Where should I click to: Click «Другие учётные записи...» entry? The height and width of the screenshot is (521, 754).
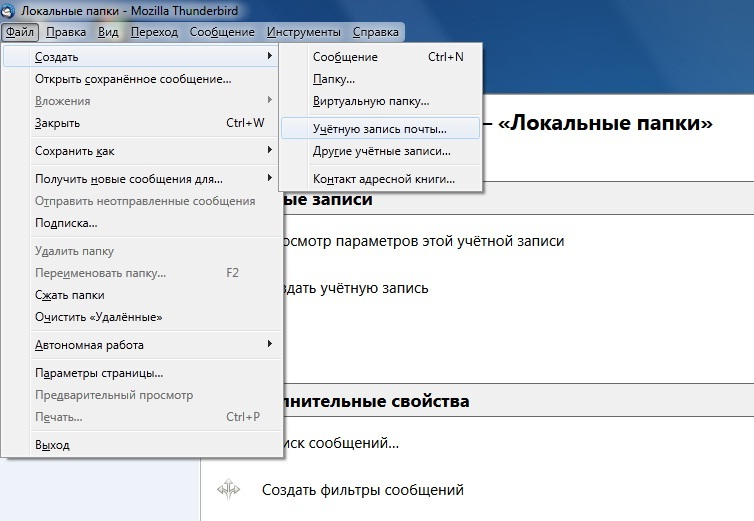[381, 151]
